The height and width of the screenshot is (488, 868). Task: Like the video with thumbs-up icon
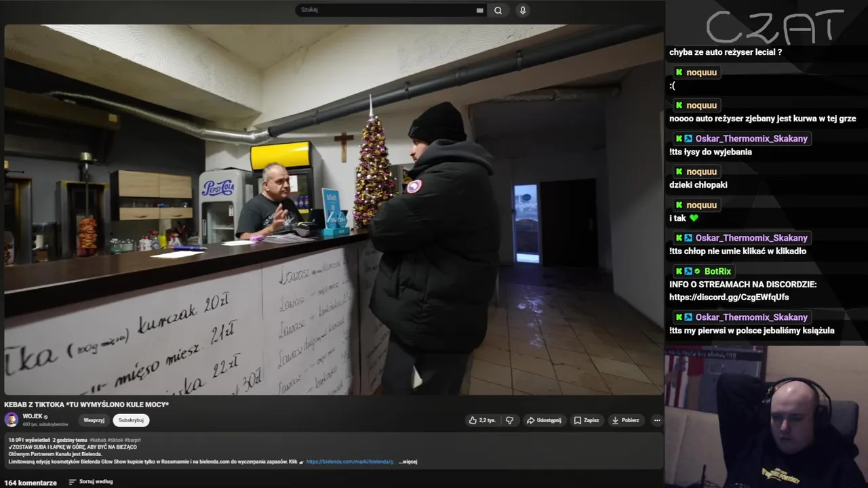tap(473, 420)
